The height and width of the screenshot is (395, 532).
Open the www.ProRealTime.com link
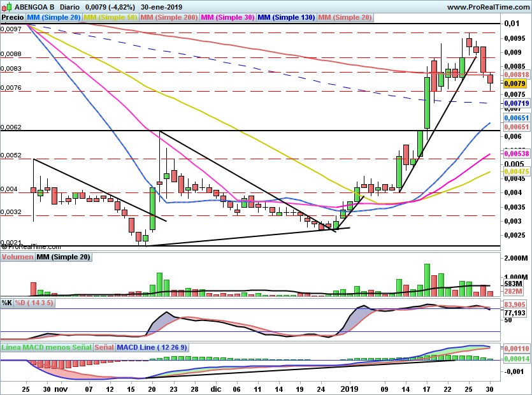(x=488, y=7)
